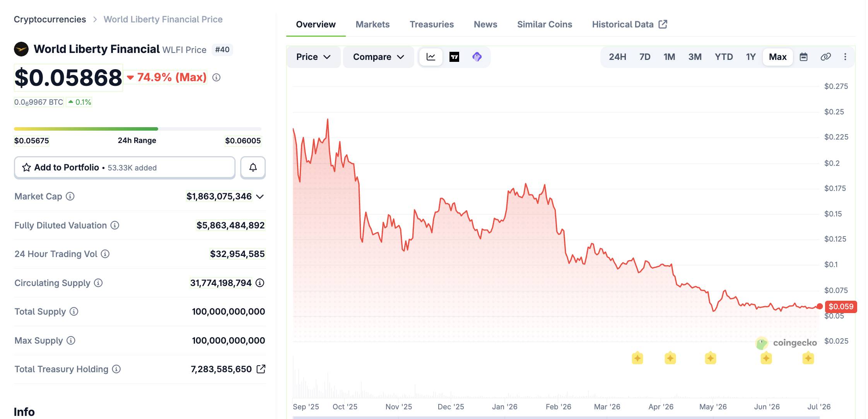Switch to the Treasuries tab
Screen dimensions: 868x419
tap(432, 24)
